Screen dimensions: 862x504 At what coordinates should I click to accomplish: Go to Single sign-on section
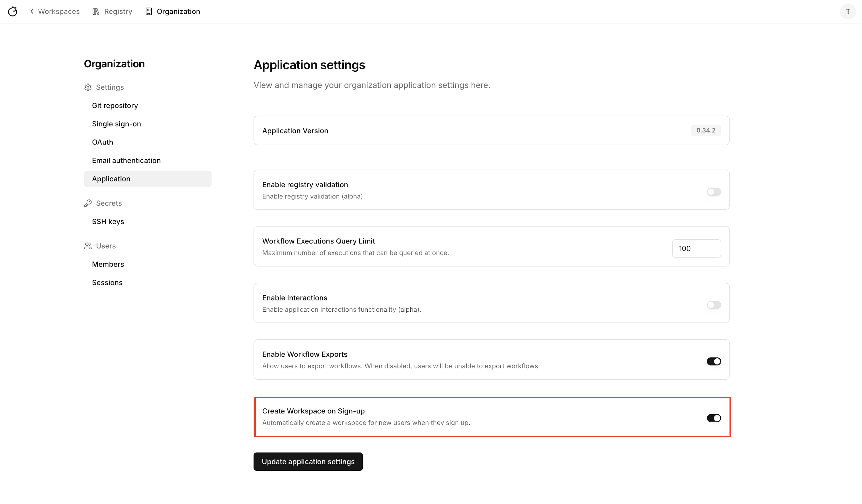116,124
